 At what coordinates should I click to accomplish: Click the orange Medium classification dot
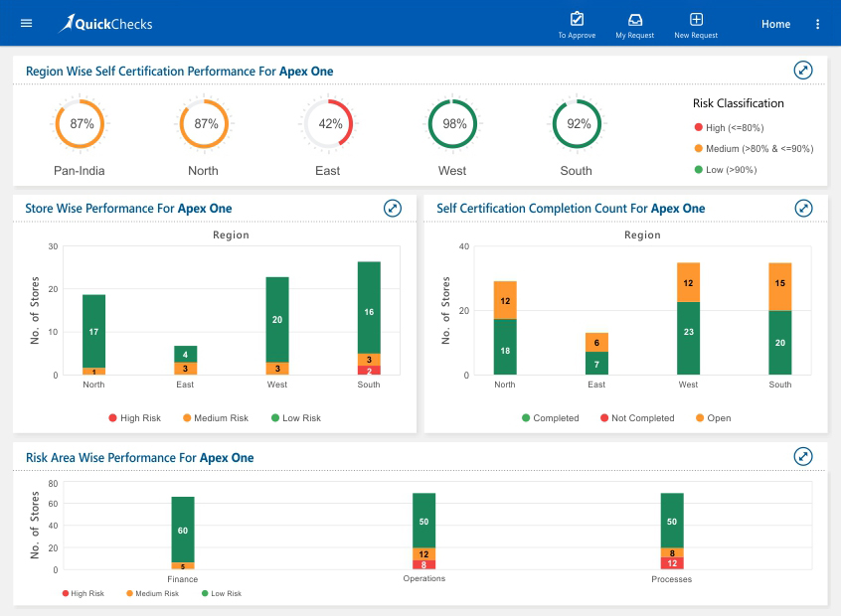point(698,148)
